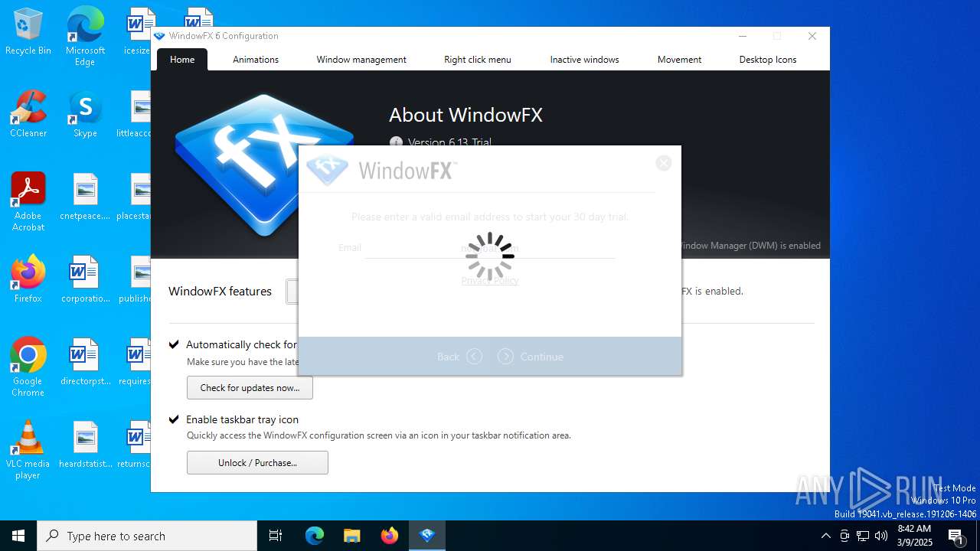Viewport: 980px width, 551px height.
Task: Launch Microsoft Edge from desktop icon
Action: pos(85,36)
